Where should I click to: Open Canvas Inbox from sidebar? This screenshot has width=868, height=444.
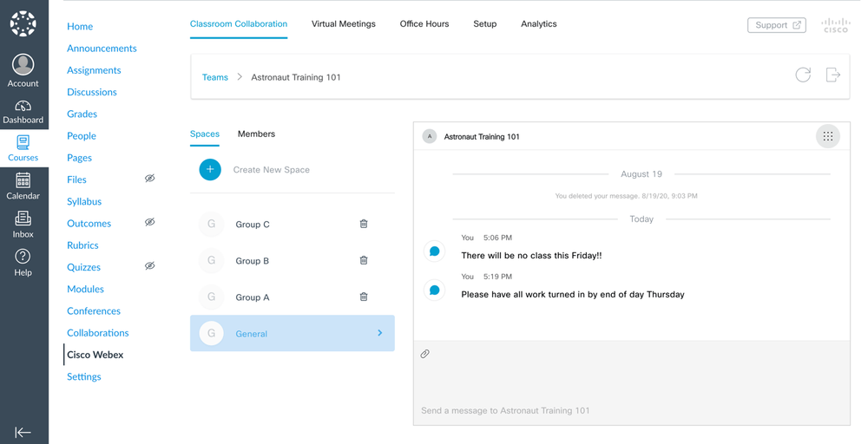tap(23, 224)
